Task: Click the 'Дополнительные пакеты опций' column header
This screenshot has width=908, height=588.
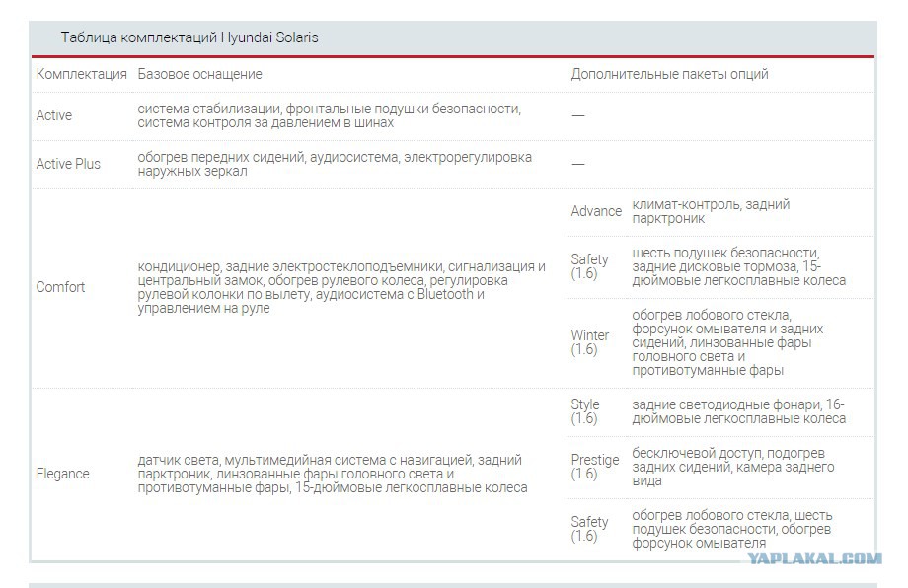Action: click(x=669, y=74)
